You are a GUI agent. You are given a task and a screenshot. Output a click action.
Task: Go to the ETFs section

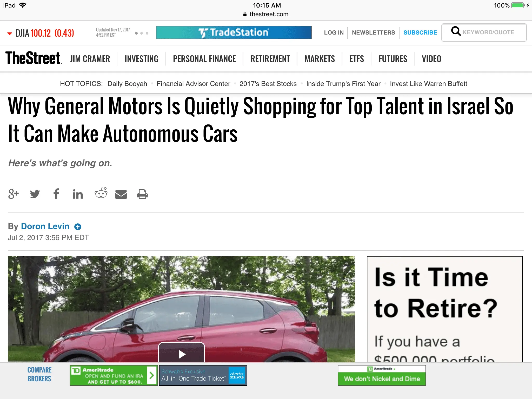tap(356, 59)
